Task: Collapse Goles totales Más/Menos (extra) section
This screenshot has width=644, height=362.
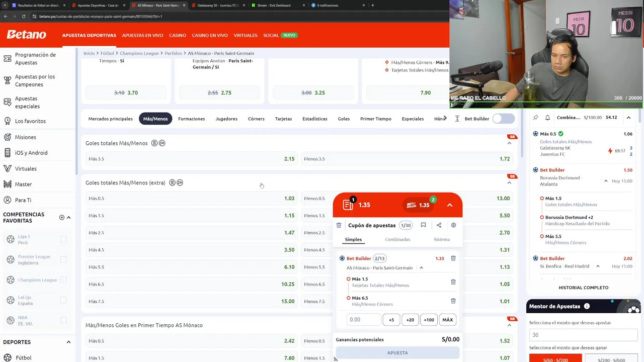Action: click(509, 183)
